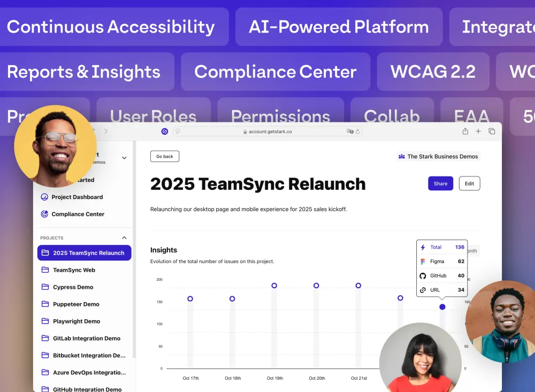Open Compliance Center in sidebar
This screenshot has width=535, height=392.
point(78,214)
